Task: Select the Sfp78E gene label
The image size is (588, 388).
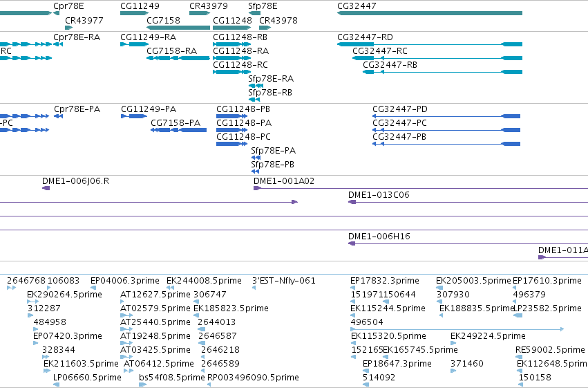Action: pos(263,6)
